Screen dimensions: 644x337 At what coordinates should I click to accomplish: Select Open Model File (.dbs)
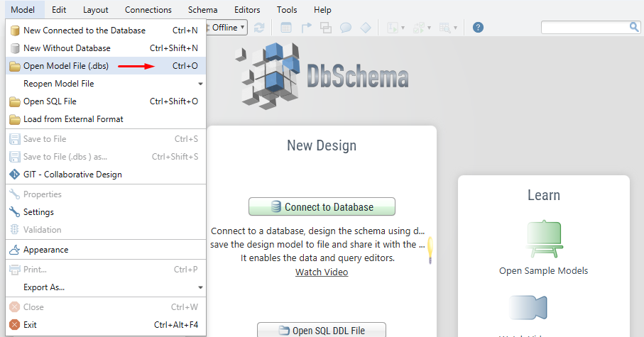106,66
